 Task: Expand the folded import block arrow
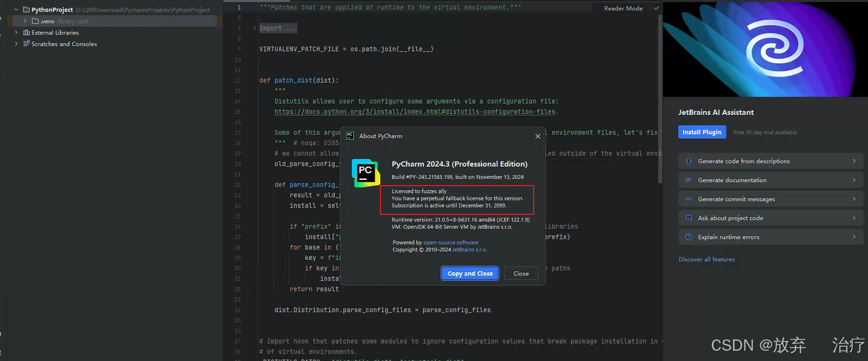[255, 28]
